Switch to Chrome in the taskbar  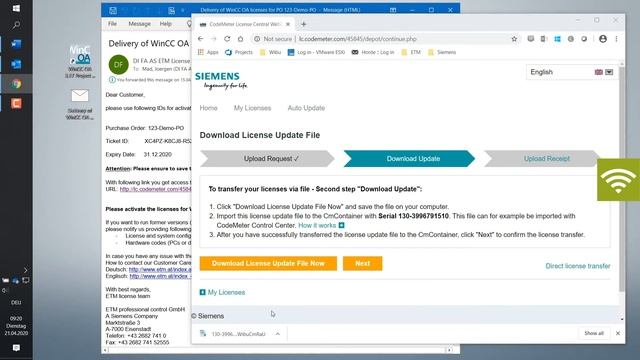coord(16,84)
